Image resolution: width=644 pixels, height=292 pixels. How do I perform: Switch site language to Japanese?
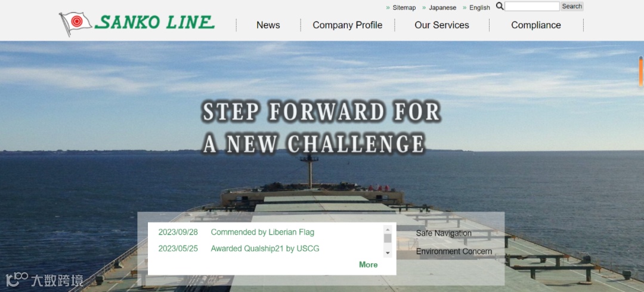[442, 7]
